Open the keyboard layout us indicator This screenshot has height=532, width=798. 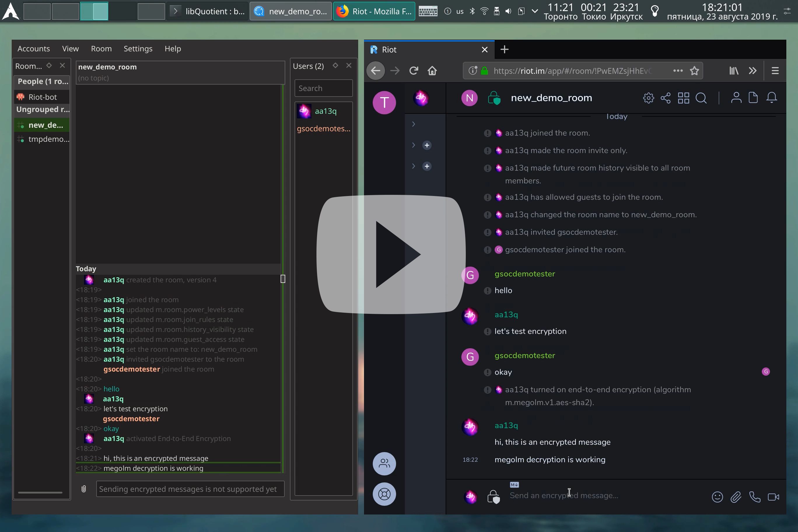[460, 11]
